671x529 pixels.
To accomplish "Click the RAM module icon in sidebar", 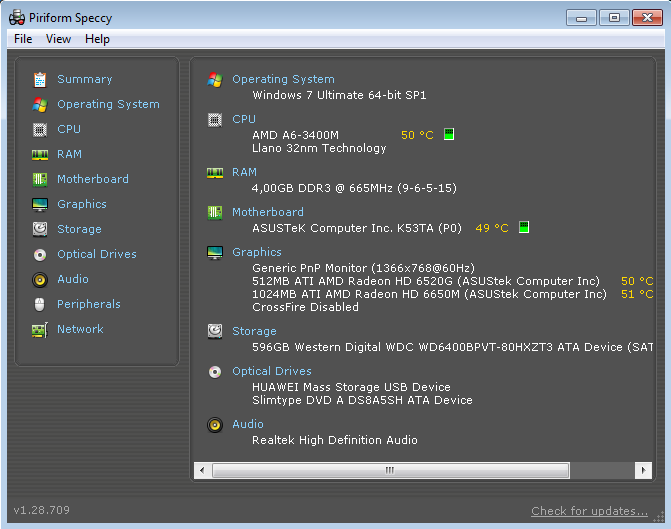I will tap(40, 154).
